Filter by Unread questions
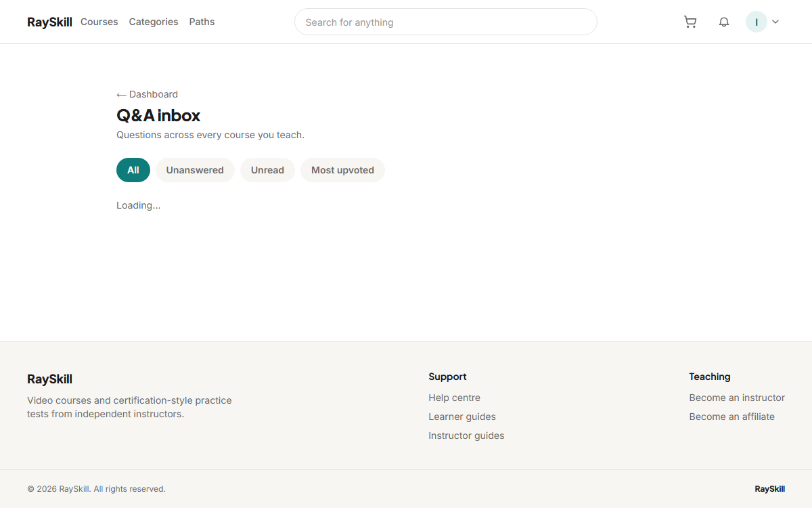 coord(267,170)
